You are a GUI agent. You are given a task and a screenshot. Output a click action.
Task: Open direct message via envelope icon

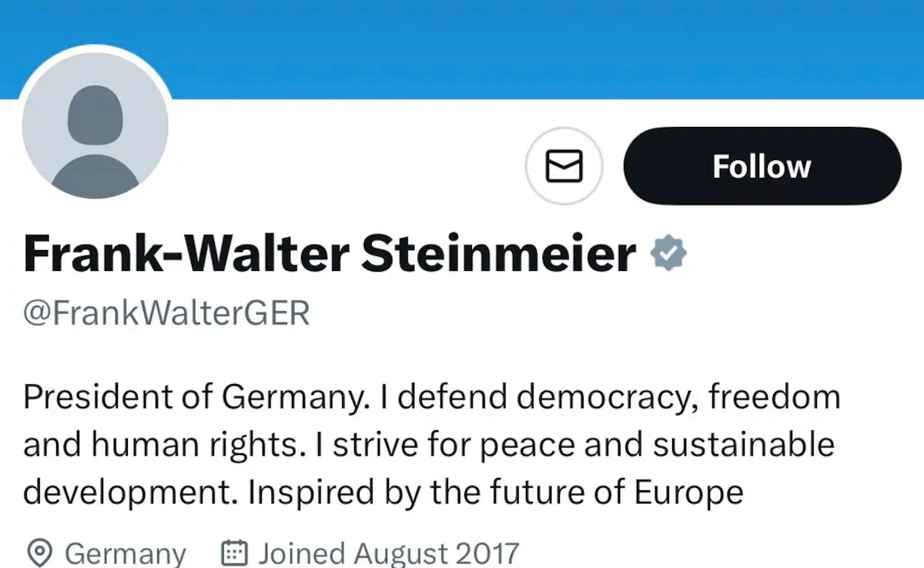point(564,166)
